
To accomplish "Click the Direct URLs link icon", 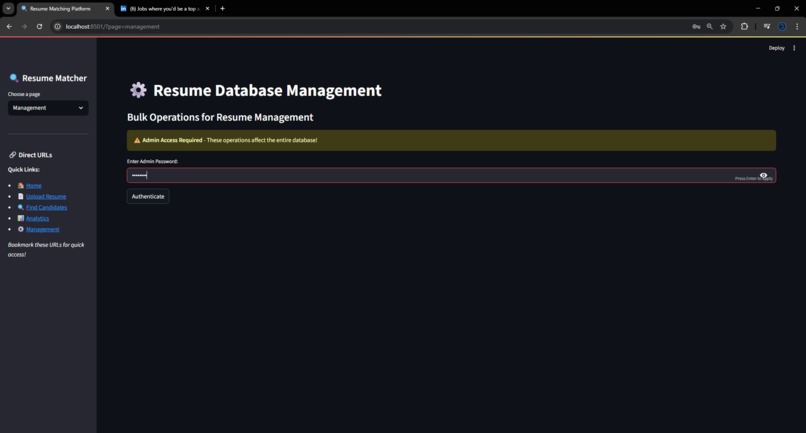I will pos(12,155).
